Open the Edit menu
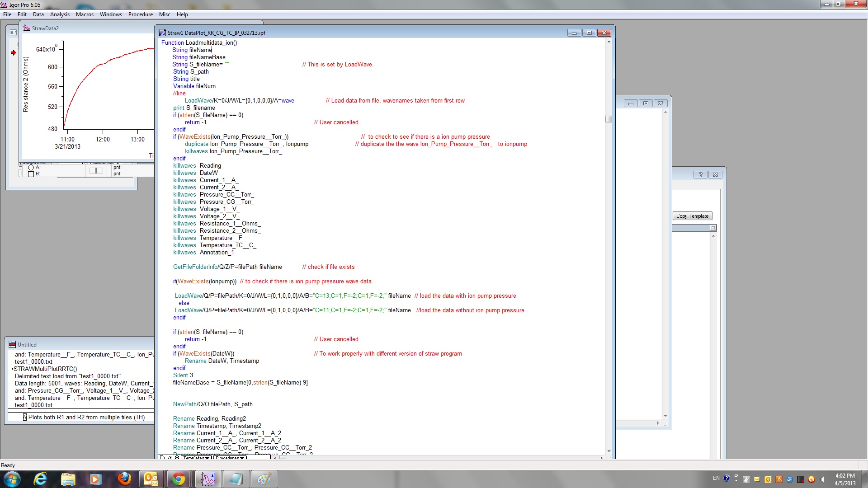This screenshot has height=488, width=868. click(x=22, y=14)
